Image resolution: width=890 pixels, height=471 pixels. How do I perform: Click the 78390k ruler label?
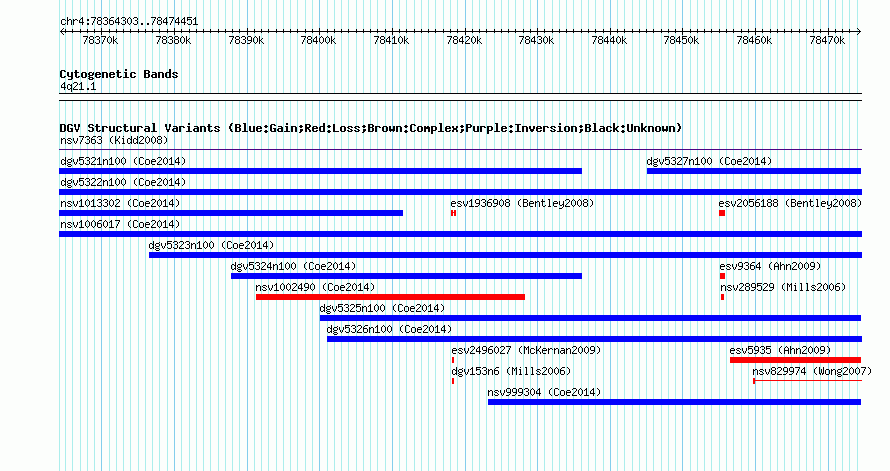tap(246, 40)
